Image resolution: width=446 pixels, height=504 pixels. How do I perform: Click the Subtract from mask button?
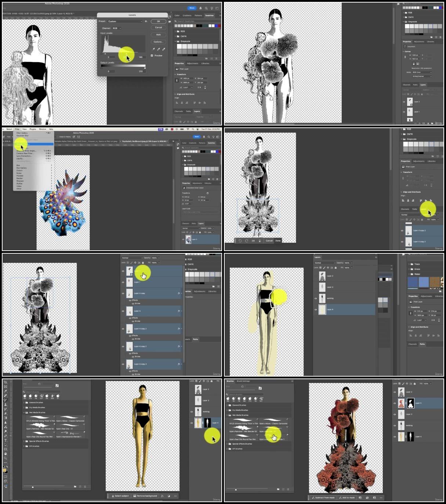click(323, 498)
